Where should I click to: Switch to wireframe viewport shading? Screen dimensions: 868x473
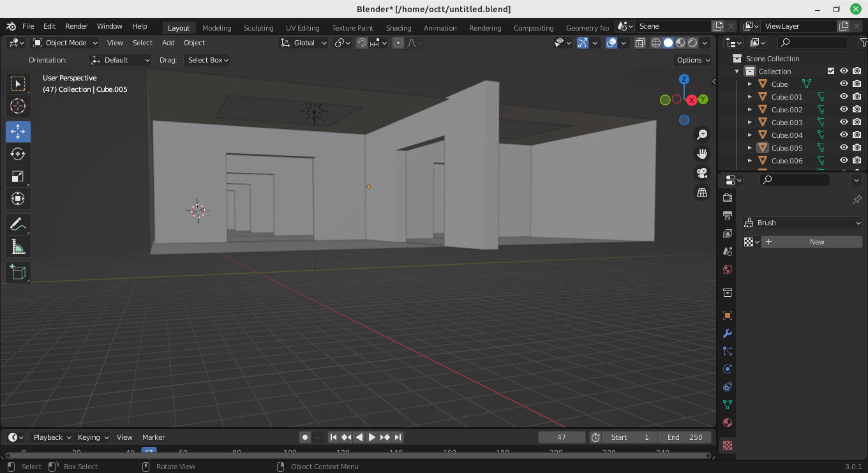[x=656, y=43]
